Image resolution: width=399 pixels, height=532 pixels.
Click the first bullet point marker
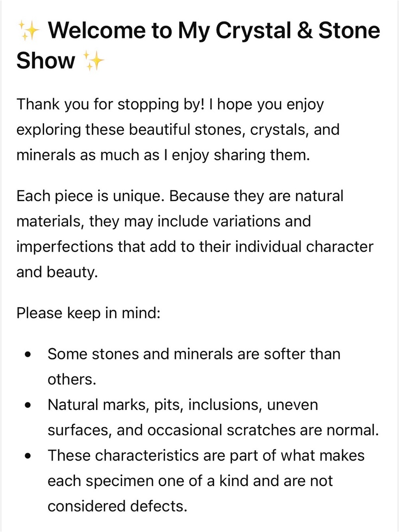[x=28, y=354]
